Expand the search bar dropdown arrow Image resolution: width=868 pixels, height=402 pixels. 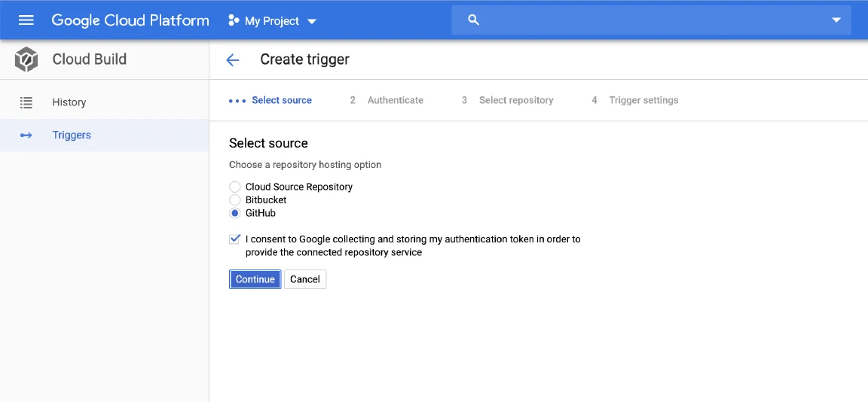[836, 20]
